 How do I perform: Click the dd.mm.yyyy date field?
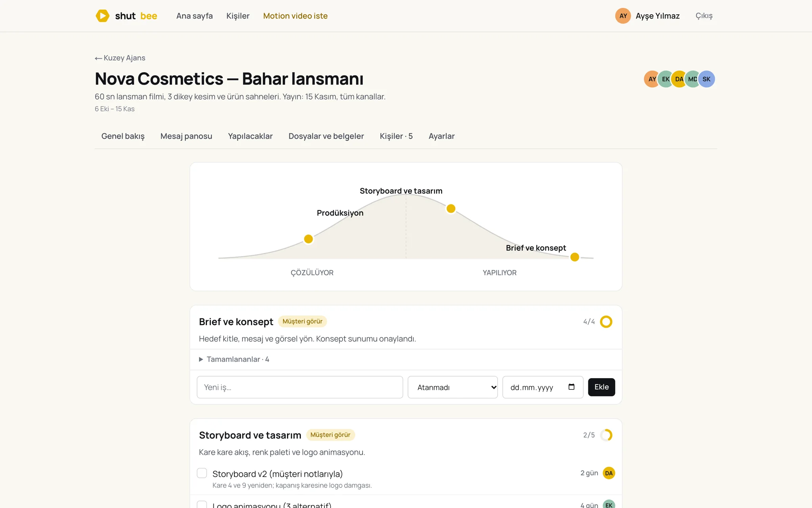tap(543, 387)
